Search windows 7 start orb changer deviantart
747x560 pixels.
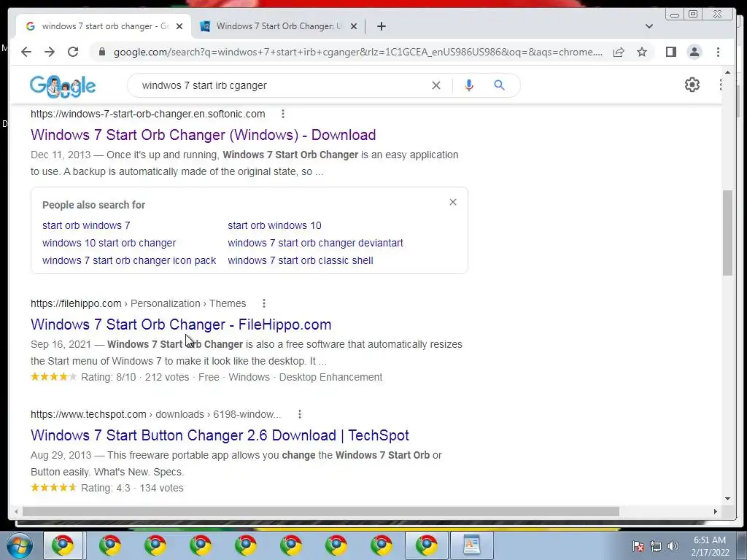pyautogui.click(x=315, y=243)
